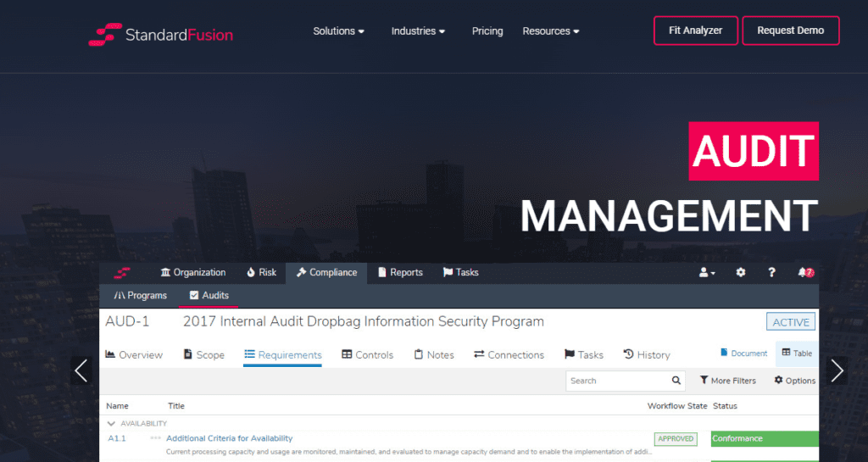
Task: Open the audit Tasks tab
Action: [583, 354]
